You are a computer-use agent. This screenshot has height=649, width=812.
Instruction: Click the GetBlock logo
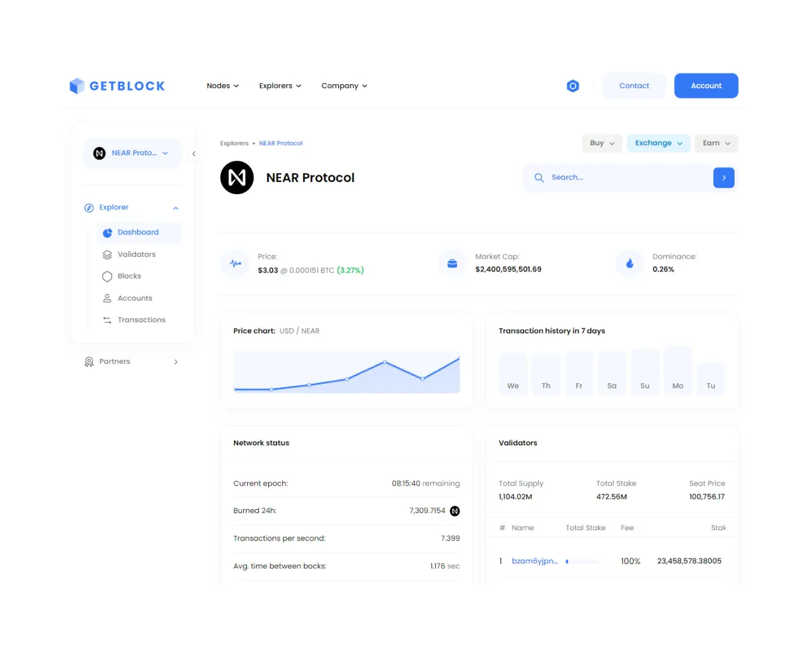[117, 86]
